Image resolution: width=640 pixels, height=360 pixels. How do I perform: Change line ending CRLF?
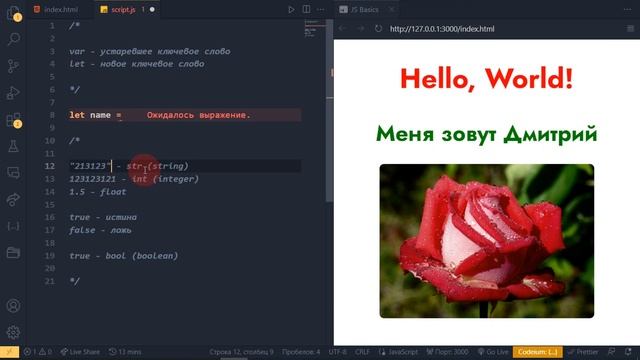click(x=362, y=352)
